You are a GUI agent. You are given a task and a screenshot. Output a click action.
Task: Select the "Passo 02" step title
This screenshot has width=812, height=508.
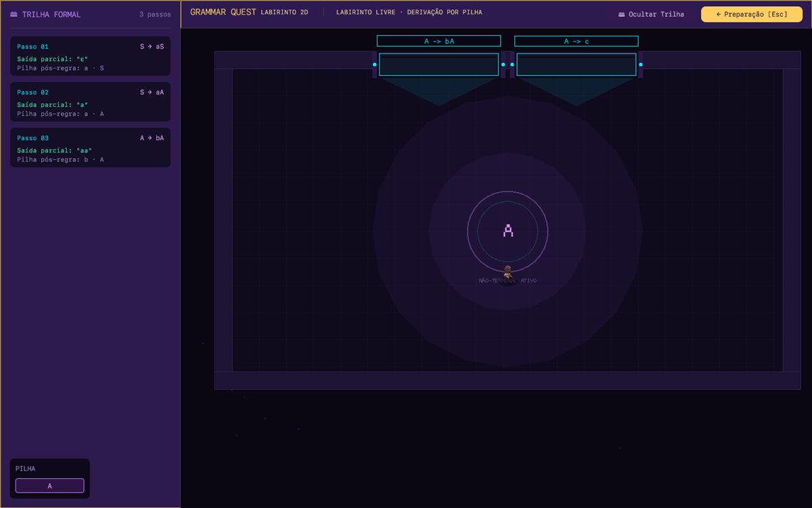click(33, 92)
